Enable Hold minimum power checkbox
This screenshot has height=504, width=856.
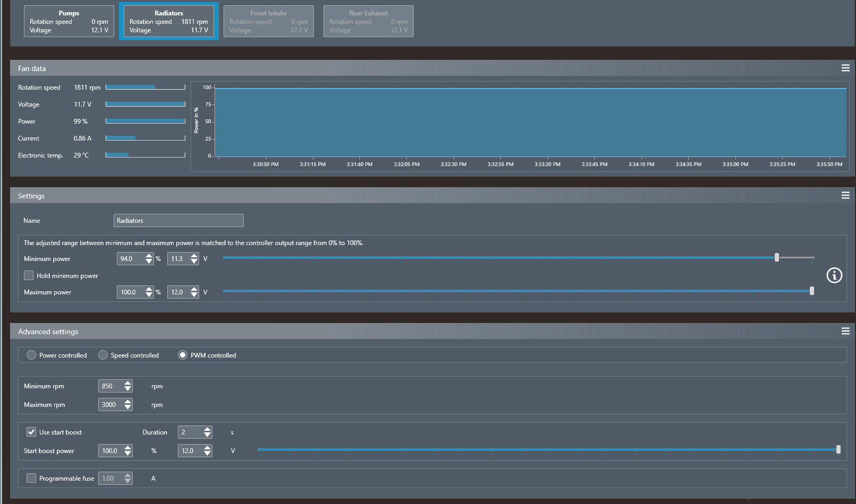pyautogui.click(x=29, y=275)
